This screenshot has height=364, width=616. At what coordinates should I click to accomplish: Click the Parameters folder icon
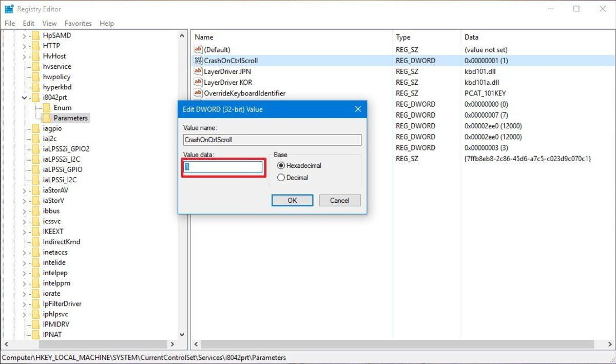tap(46, 118)
